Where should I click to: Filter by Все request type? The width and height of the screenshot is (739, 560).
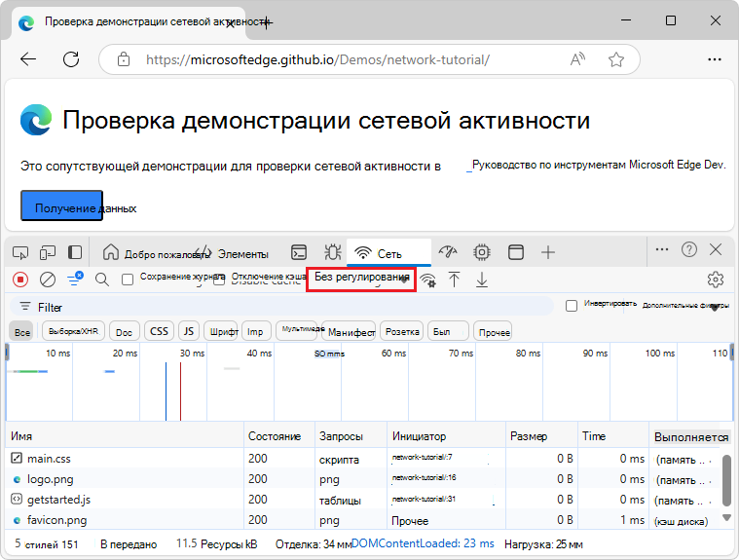[22, 332]
